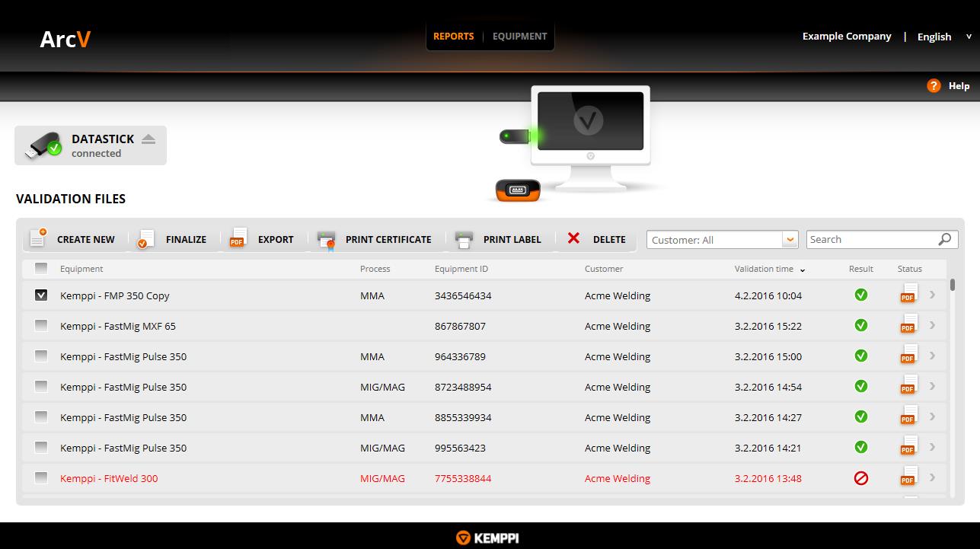Open the PDF for equipment ID 8855339934
This screenshot has height=549, width=980.
click(x=908, y=416)
